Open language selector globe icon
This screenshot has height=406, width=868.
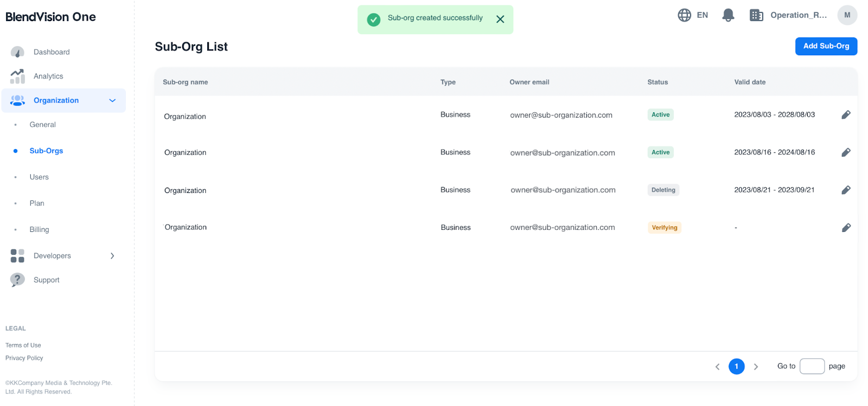tap(684, 15)
